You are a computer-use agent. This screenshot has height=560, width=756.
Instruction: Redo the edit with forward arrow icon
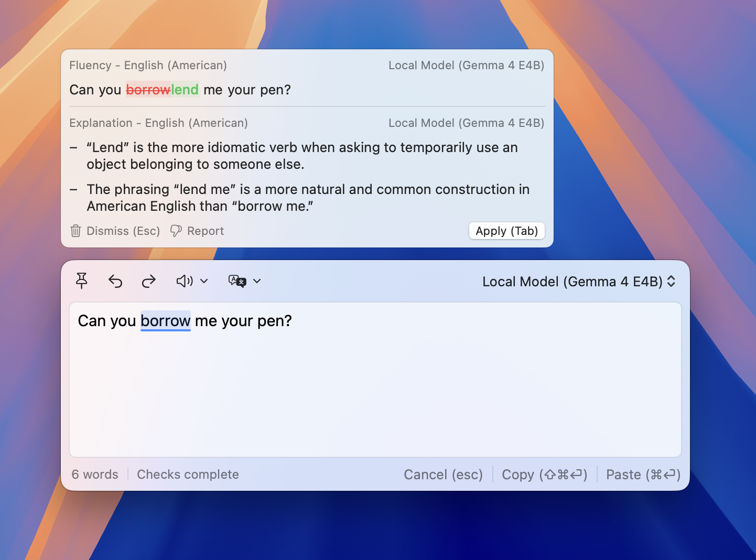point(149,282)
